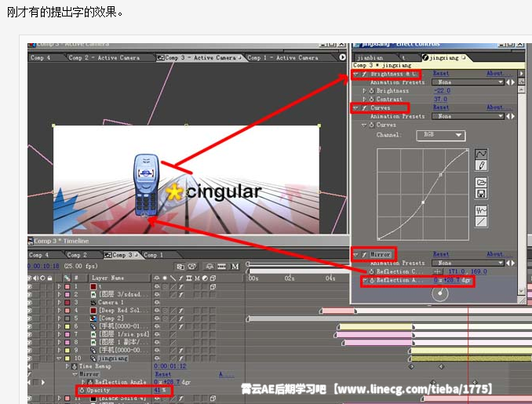Click the effect switch of layer 1 t
532x404 pixels.
[181, 287]
